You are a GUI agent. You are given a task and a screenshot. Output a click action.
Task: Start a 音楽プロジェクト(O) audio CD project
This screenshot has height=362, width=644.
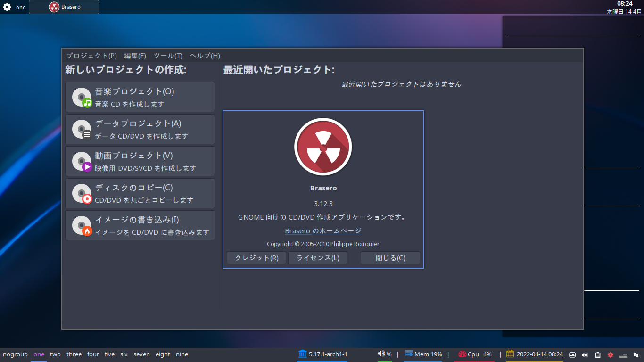(140, 97)
